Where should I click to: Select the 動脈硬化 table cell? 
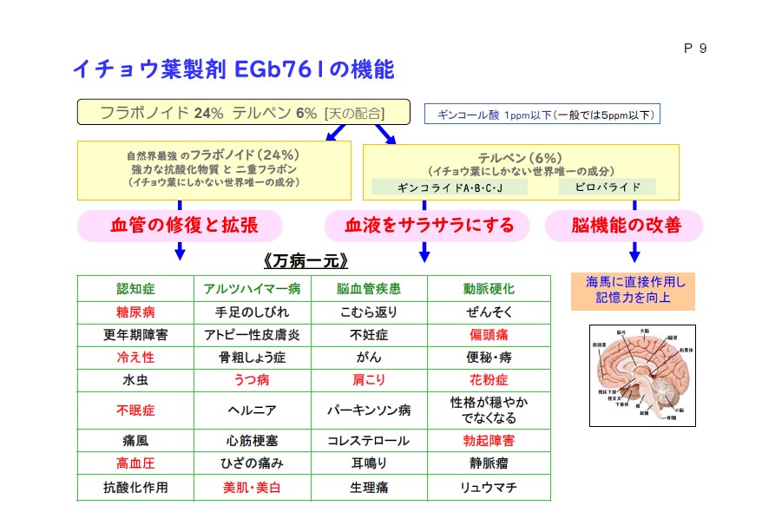coord(489,289)
